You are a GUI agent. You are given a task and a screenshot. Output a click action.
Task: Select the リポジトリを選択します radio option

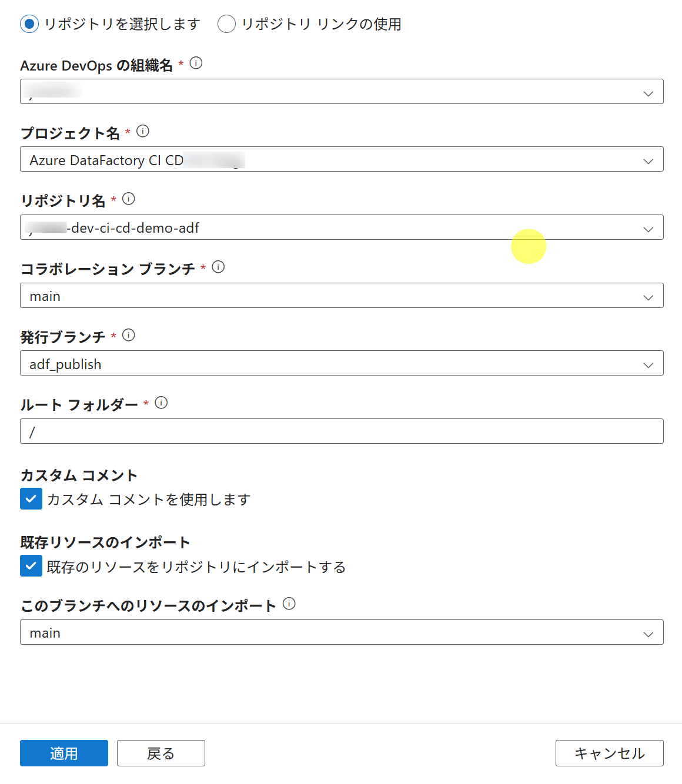pyautogui.click(x=29, y=24)
